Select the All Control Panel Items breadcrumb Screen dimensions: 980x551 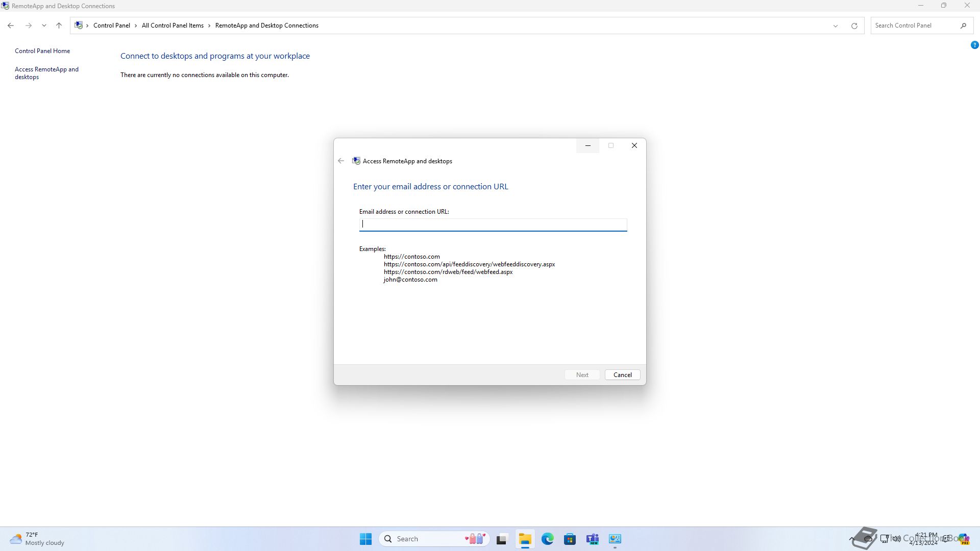pyautogui.click(x=173, y=26)
